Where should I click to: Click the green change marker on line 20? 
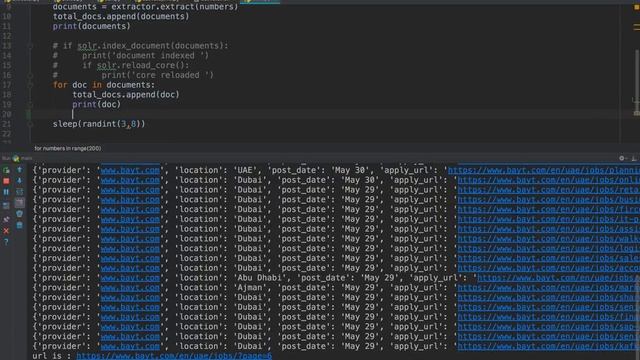29,114
